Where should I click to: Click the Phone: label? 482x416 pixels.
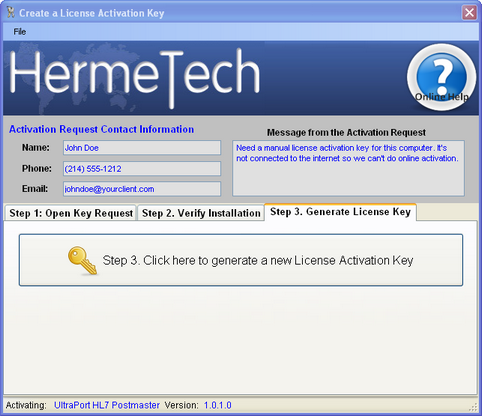[x=37, y=169]
